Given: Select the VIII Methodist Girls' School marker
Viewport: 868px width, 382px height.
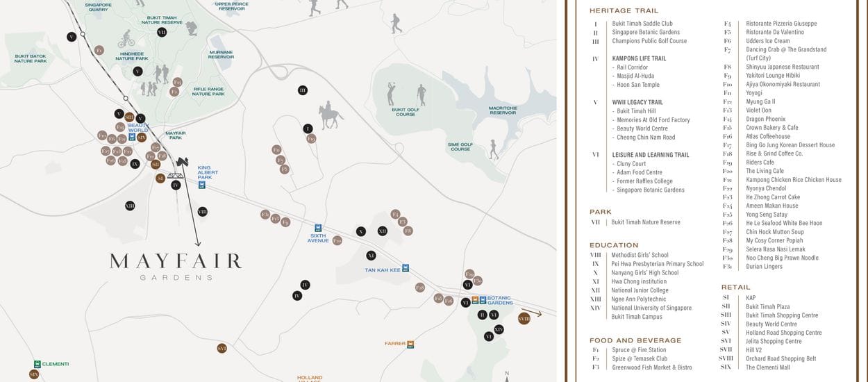Looking at the screenshot, I should pos(202,212).
